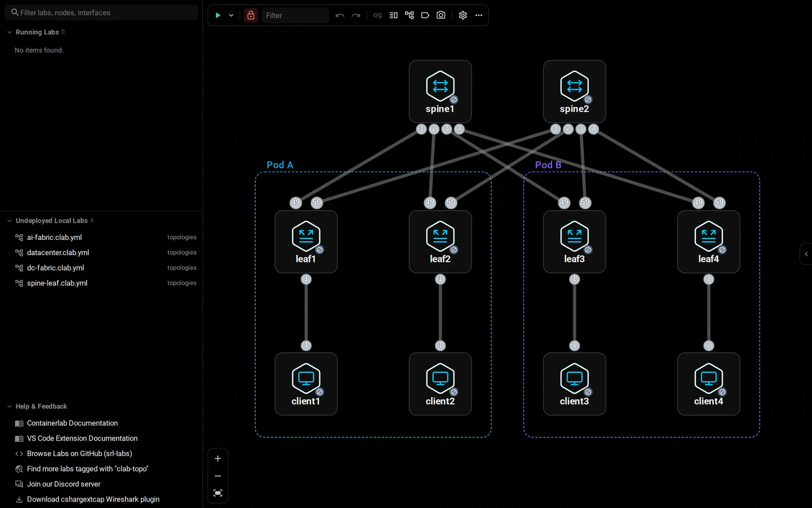This screenshot has width=812, height=508.
Task: Click port 49 endpoint on leaf4
Action: click(698, 202)
